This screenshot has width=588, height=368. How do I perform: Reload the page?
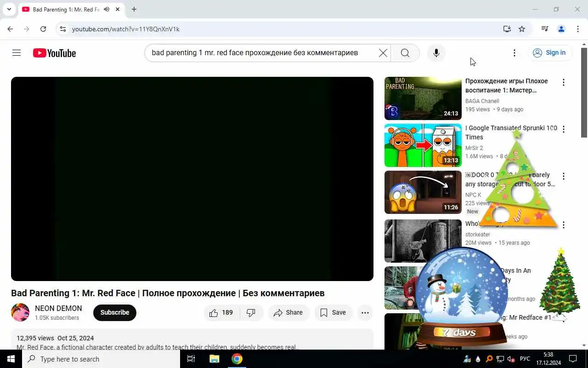click(43, 29)
